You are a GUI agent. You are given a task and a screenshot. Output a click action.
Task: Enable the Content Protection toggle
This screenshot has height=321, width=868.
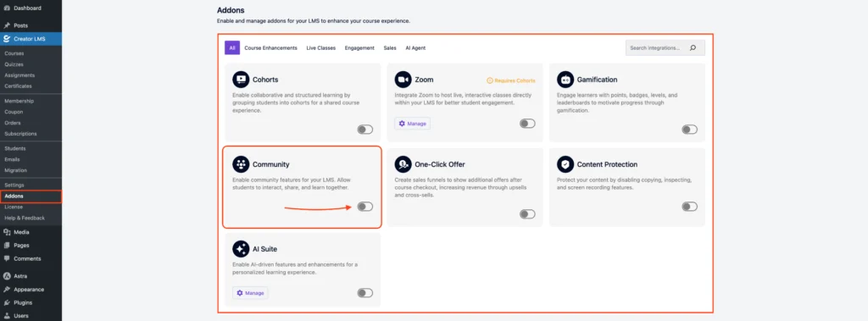[690, 207]
